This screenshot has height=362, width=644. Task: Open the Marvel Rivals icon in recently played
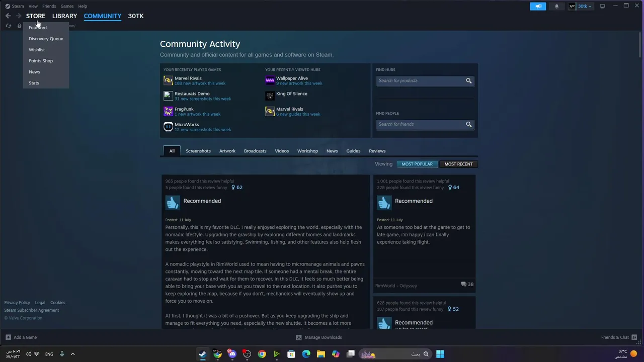point(168,80)
